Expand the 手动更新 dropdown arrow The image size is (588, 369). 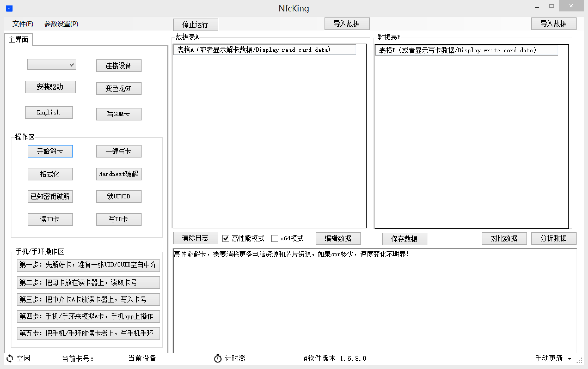569,359
